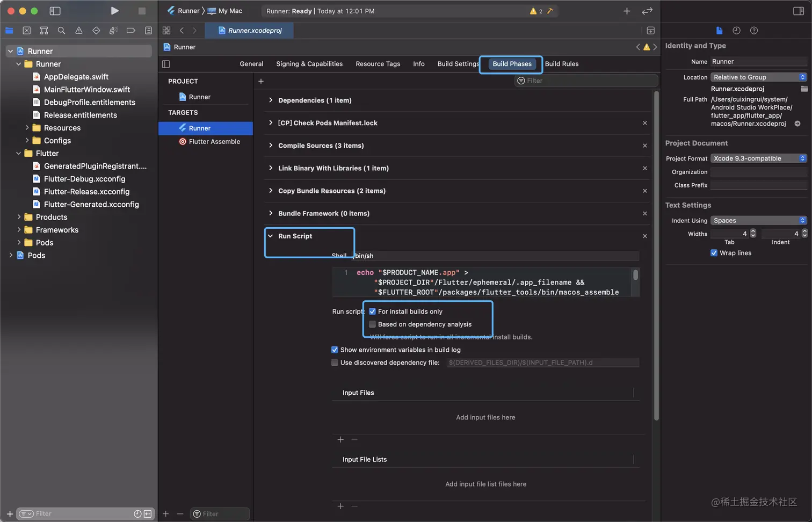812x522 pixels.
Task: Expand the Compile Sources phase
Action: [271, 146]
